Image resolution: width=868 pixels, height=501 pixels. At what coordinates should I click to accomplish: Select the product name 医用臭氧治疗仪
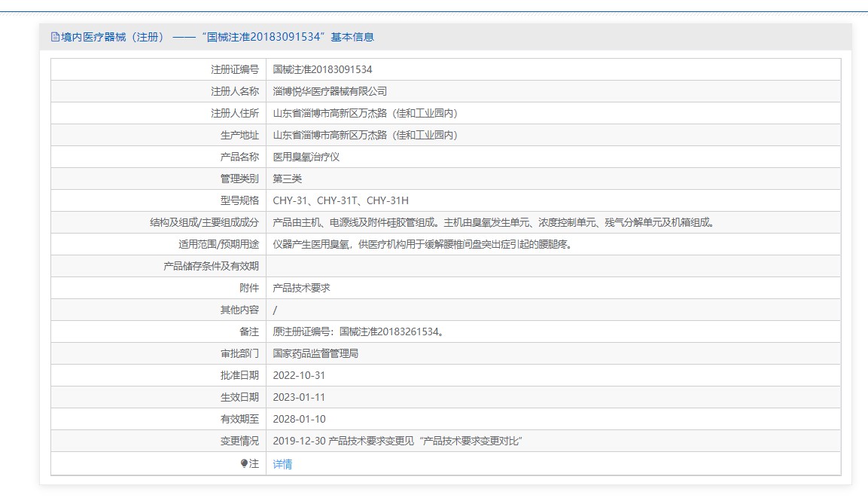click(306, 157)
